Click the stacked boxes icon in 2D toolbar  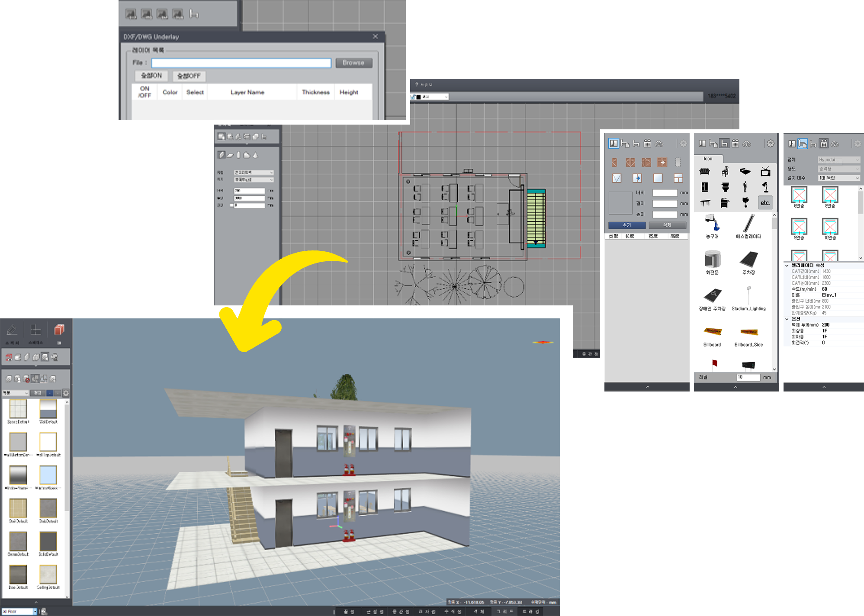pos(255,137)
